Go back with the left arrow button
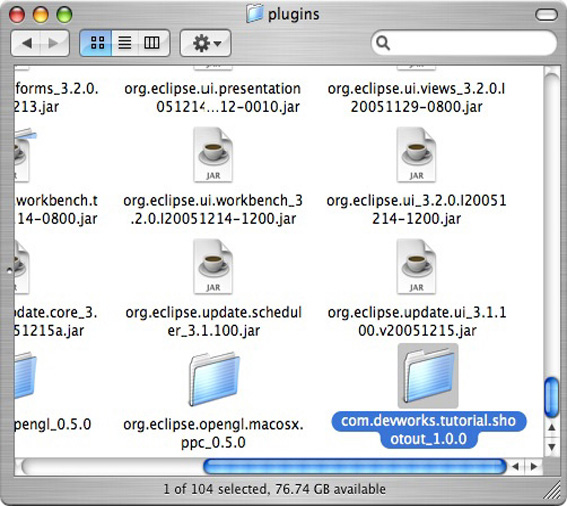The height and width of the screenshot is (506, 567). click(26, 43)
